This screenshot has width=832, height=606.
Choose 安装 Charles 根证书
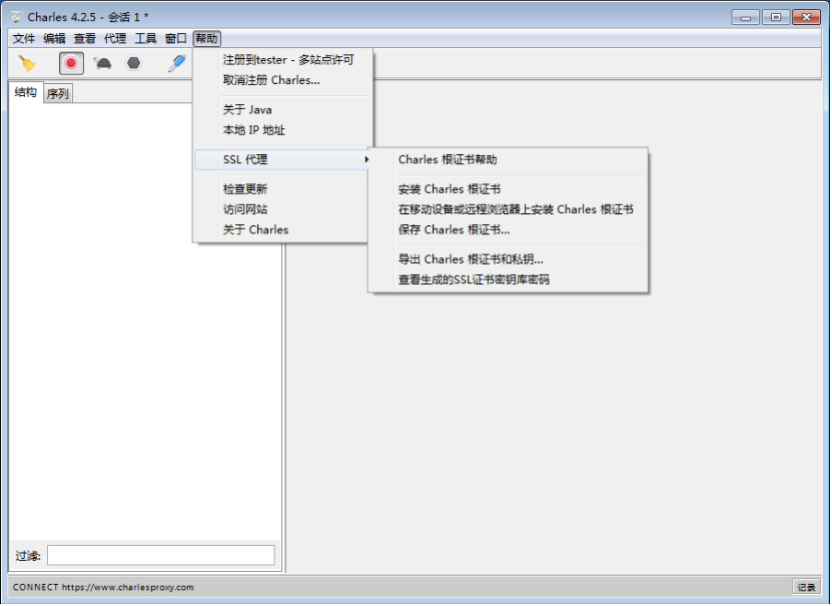(508, 189)
